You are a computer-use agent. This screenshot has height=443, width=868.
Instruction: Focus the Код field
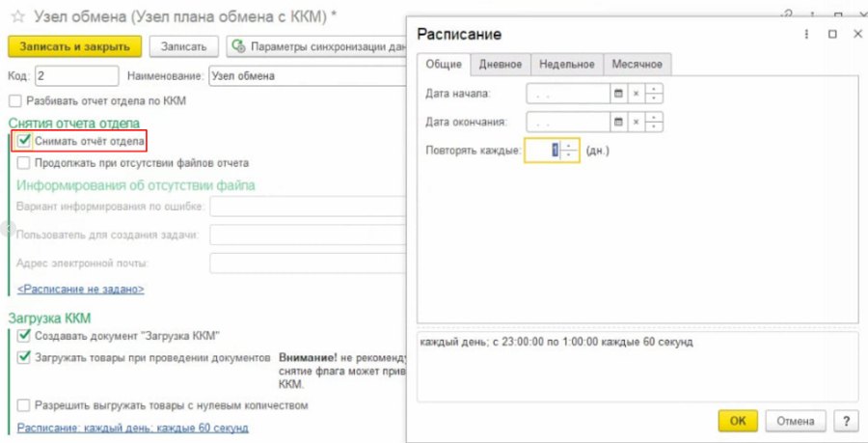[77, 76]
